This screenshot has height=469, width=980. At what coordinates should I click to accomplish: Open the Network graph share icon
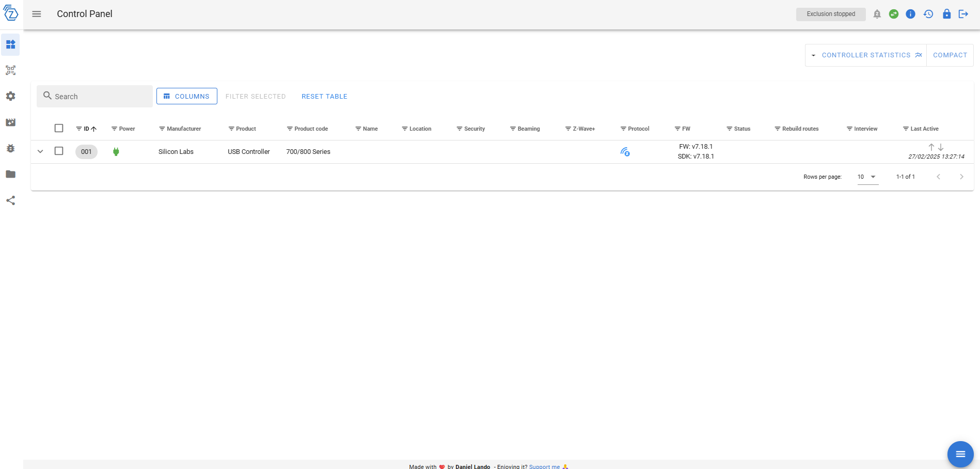(10, 200)
